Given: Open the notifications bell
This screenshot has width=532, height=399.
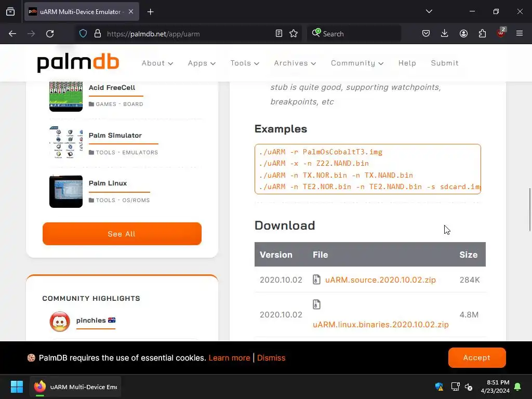Looking at the screenshot, I should (518, 387).
